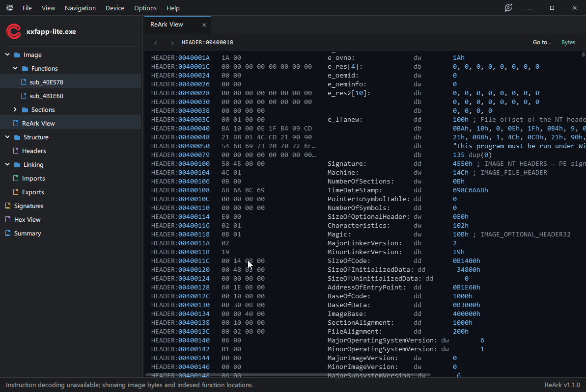Minimize the ReArk window
586x392 pixels.
tap(529, 8)
